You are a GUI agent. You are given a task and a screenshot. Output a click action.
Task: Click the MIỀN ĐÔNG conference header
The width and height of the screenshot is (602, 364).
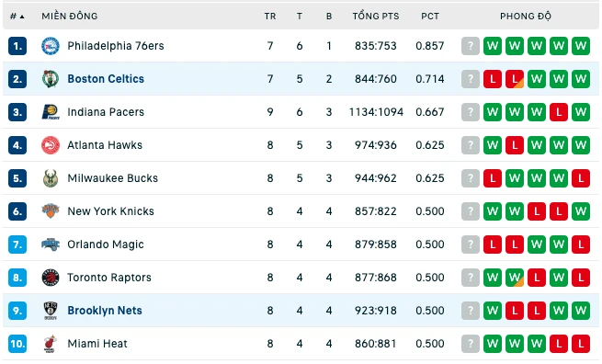click(70, 17)
